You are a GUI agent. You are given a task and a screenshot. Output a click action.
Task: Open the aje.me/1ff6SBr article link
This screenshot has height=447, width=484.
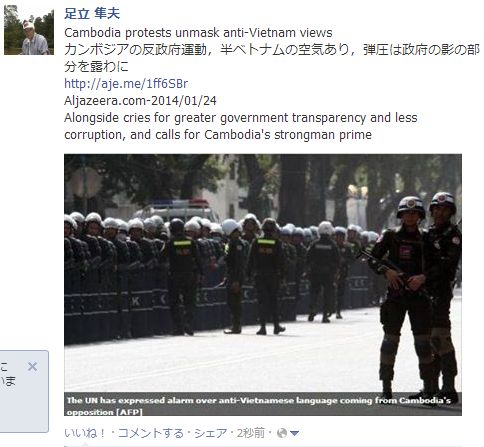tap(126, 84)
